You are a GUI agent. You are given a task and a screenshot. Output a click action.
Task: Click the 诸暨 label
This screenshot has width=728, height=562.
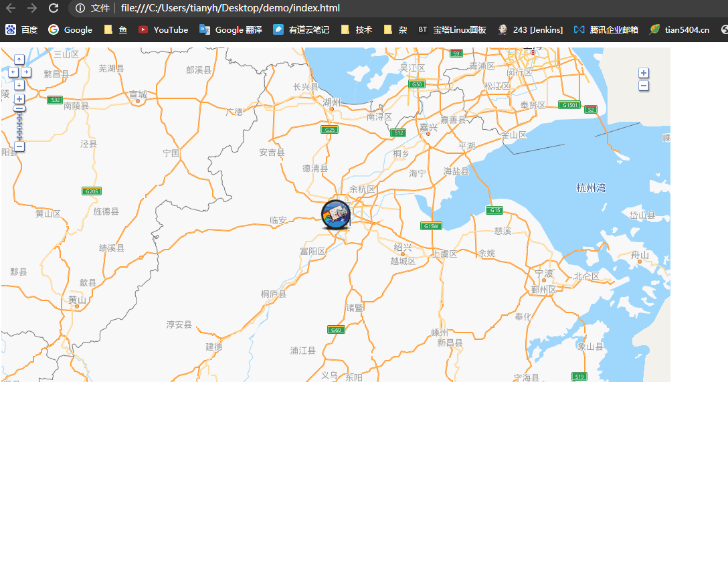click(x=355, y=307)
